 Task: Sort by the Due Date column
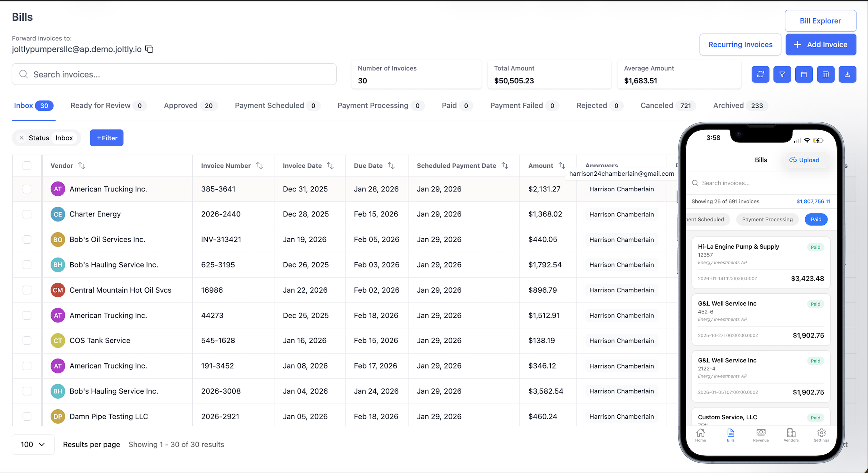(x=391, y=166)
